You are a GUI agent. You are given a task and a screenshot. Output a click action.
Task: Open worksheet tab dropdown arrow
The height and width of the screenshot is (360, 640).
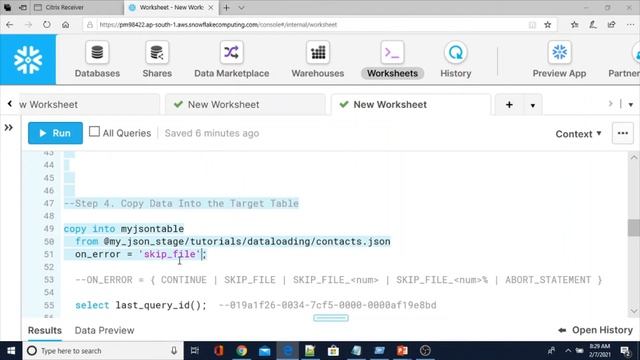point(533,105)
